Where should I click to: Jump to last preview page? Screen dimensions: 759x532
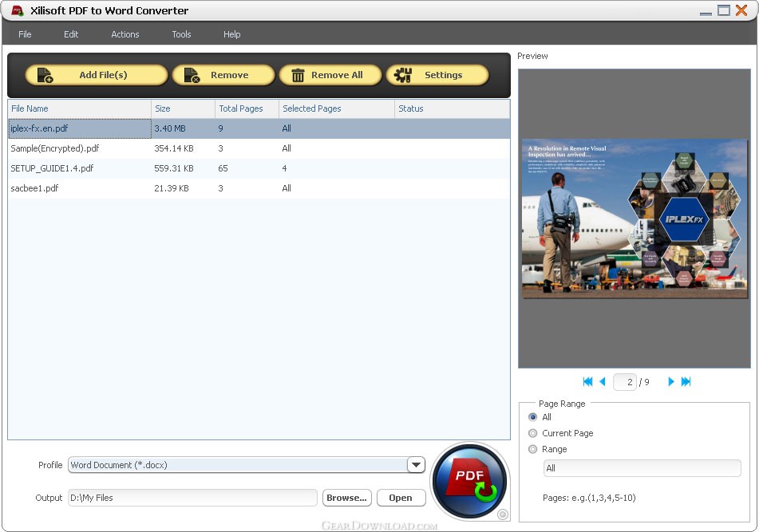[x=686, y=381]
